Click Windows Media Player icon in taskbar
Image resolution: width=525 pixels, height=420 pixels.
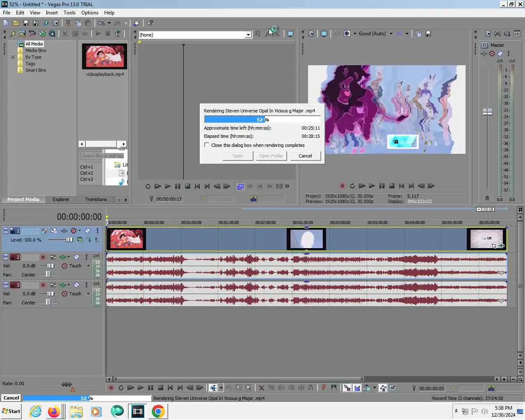coord(96,411)
